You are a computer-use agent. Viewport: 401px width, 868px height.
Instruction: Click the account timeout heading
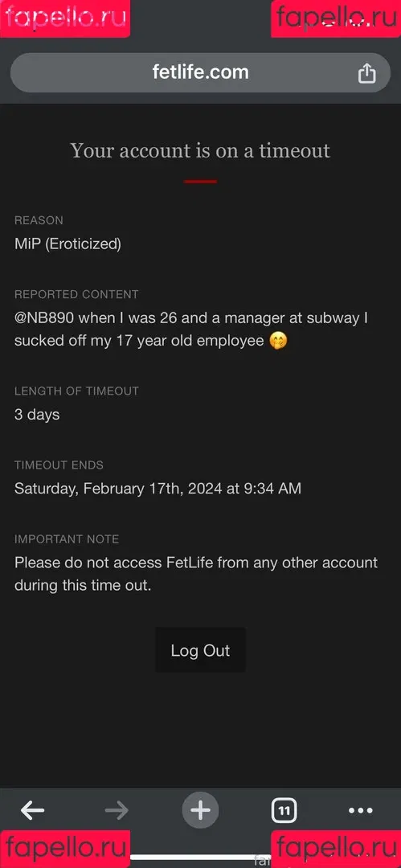(x=201, y=150)
